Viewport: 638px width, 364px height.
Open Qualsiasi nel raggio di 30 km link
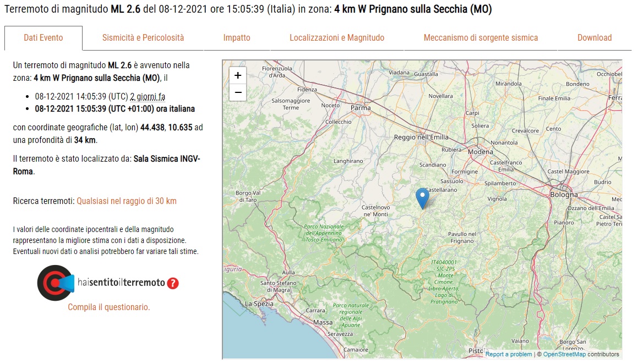click(x=127, y=201)
